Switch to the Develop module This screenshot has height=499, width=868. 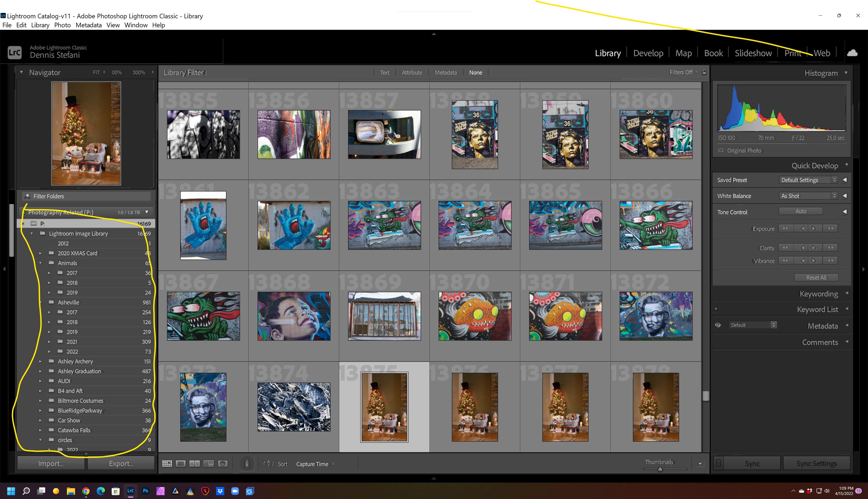(648, 53)
